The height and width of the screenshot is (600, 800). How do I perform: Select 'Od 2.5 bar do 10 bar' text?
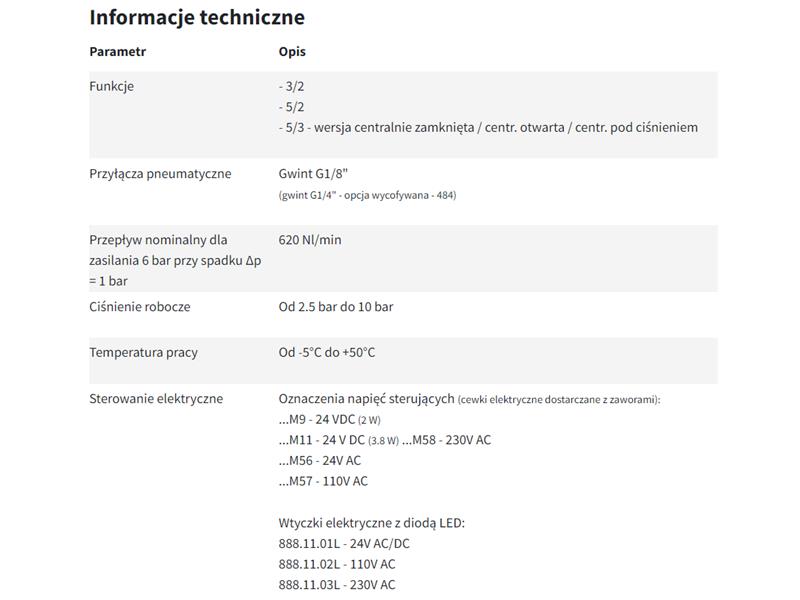pyautogui.click(x=336, y=307)
